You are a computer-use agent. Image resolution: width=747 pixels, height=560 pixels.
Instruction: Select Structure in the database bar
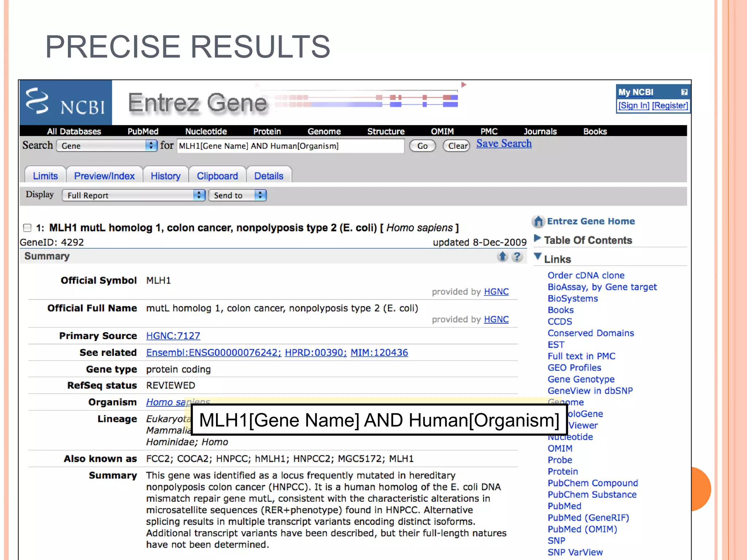(386, 131)
